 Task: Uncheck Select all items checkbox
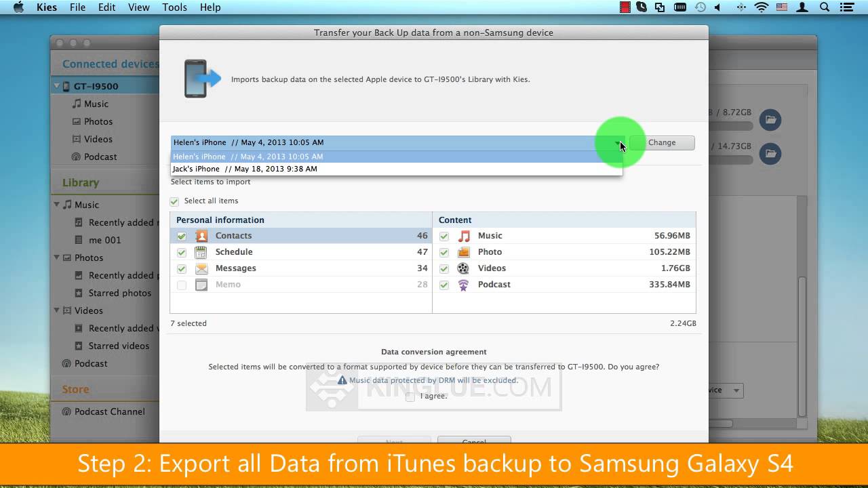(x=174, y=201)
